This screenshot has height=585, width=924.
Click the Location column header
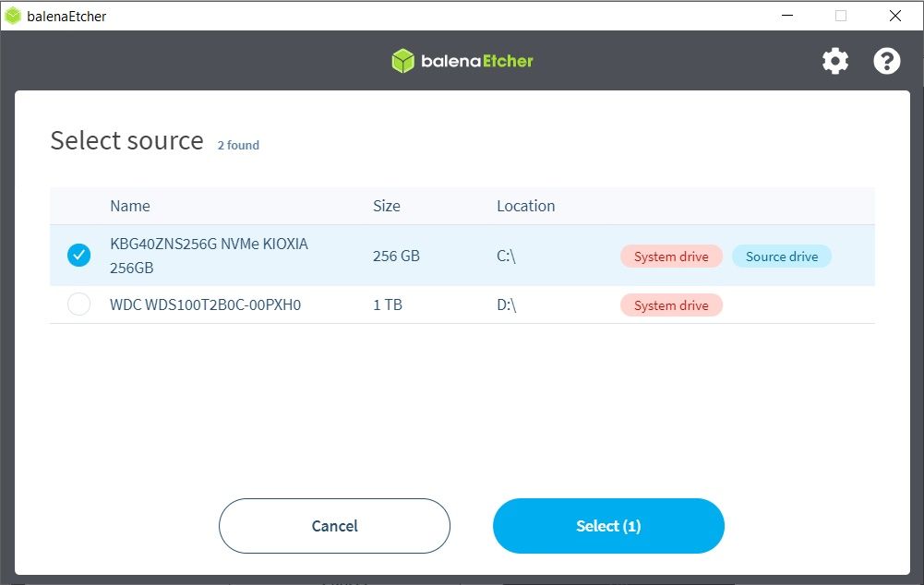point(525,206)
